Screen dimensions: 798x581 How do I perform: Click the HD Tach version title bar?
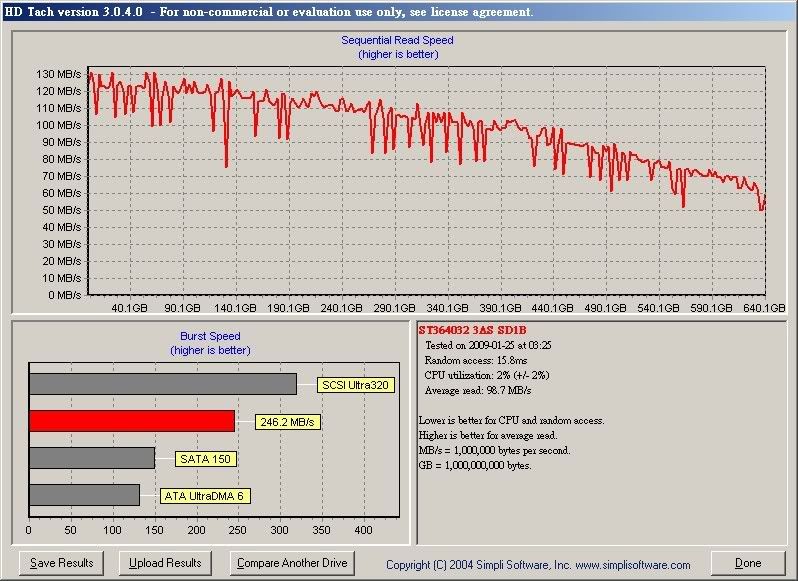click(270, 12)
